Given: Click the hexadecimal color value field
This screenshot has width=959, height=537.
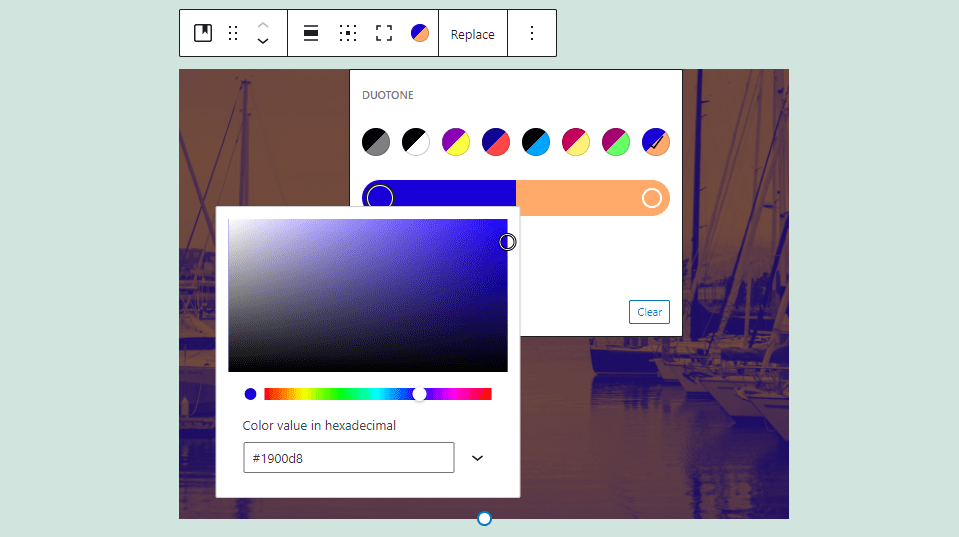Looking at the screenshot, I should tap(348, 458).
